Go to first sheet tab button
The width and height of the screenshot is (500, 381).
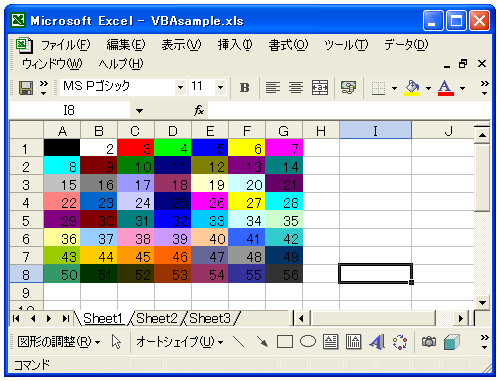pyautogui.click(x=16, y=318)
